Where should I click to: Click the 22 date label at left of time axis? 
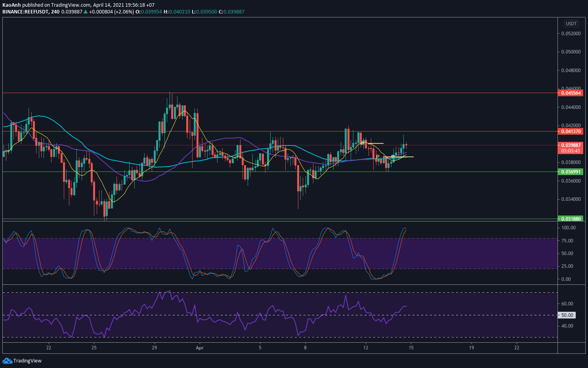click(x=49, y=348)
